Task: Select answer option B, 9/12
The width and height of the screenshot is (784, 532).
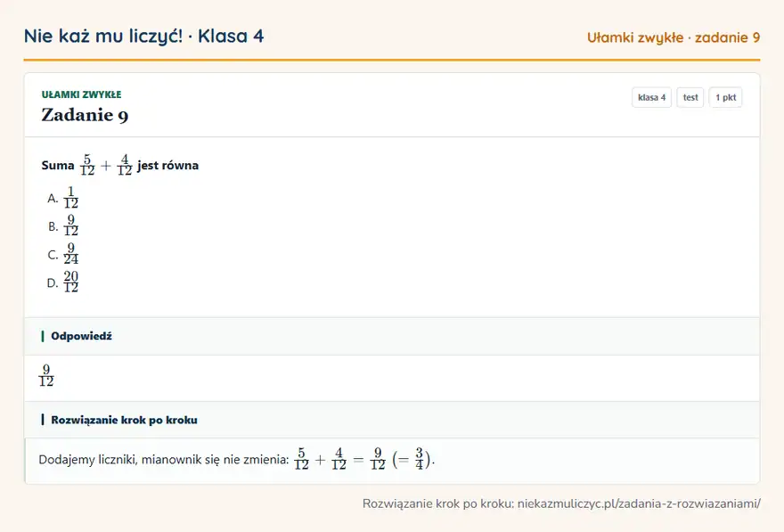Action: click(x=63, y=226)
